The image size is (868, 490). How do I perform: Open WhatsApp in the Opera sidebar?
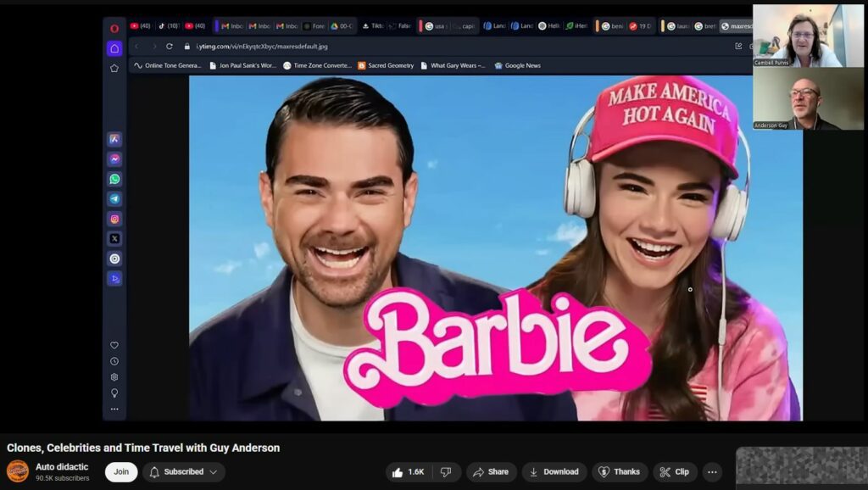pyautogui.click(x=114, y=179)
